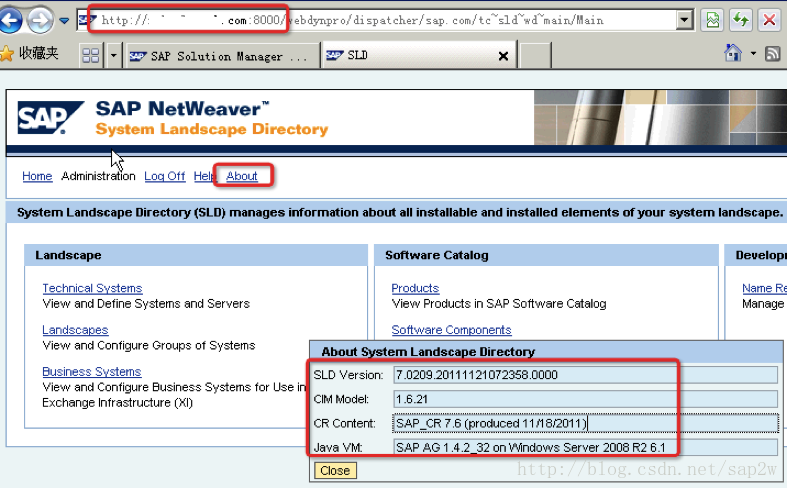The image size is (788, 489).
Task: Click the compatibility view icon
Action: 712,21
